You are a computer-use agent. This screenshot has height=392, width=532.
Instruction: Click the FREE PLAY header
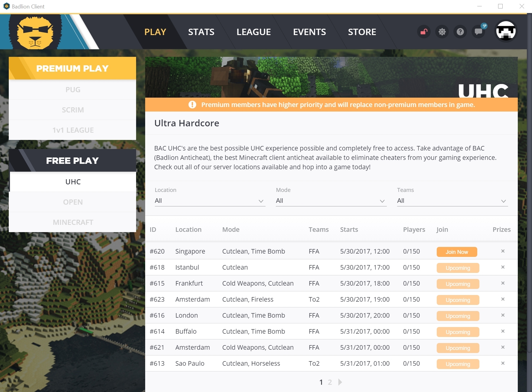[73, 160]
